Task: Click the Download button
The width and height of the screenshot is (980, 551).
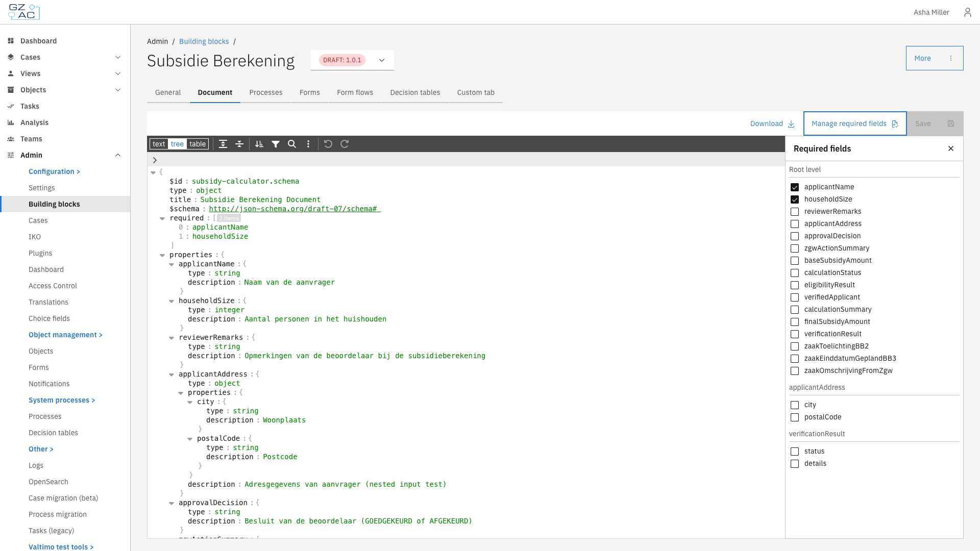Action: click(x=772, y=123)
